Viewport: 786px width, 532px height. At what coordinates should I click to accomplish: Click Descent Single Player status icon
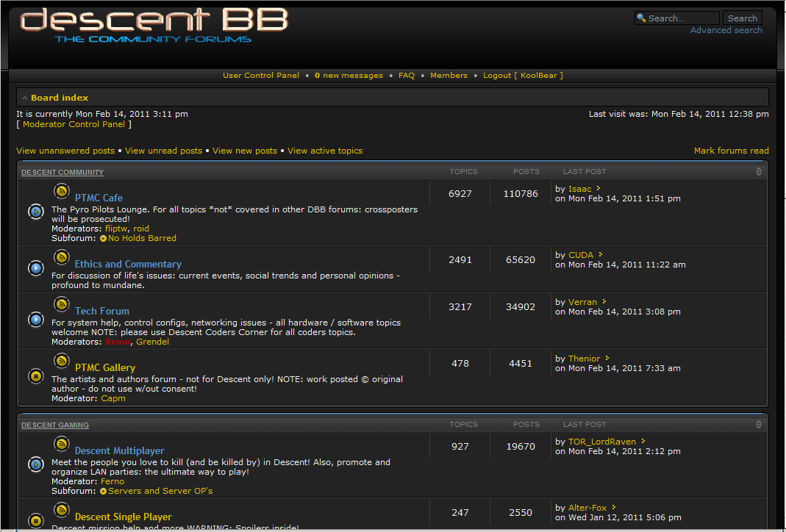pos(35,521)
